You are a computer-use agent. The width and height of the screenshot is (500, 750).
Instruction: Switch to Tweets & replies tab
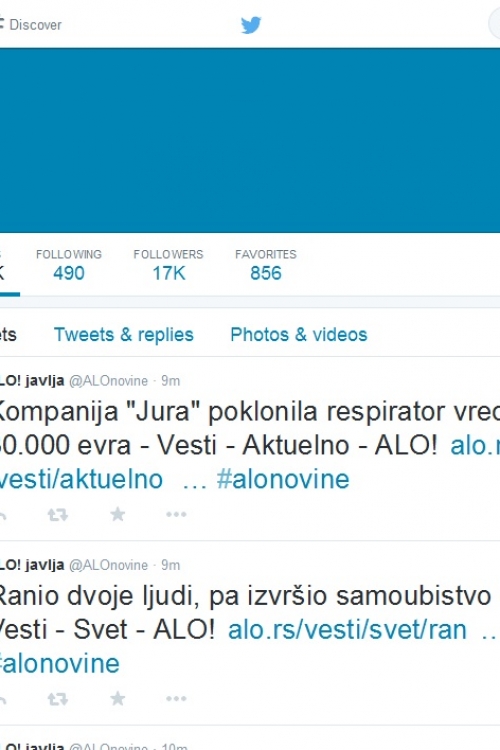(123, 334)
